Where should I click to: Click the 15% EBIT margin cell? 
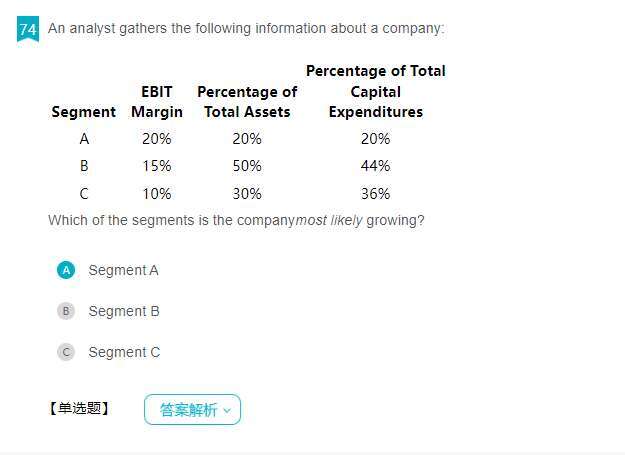[x=157, y=166]
